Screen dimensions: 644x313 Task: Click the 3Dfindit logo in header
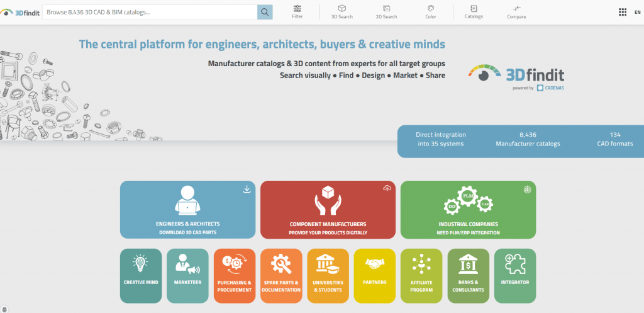tap(20, 12)
